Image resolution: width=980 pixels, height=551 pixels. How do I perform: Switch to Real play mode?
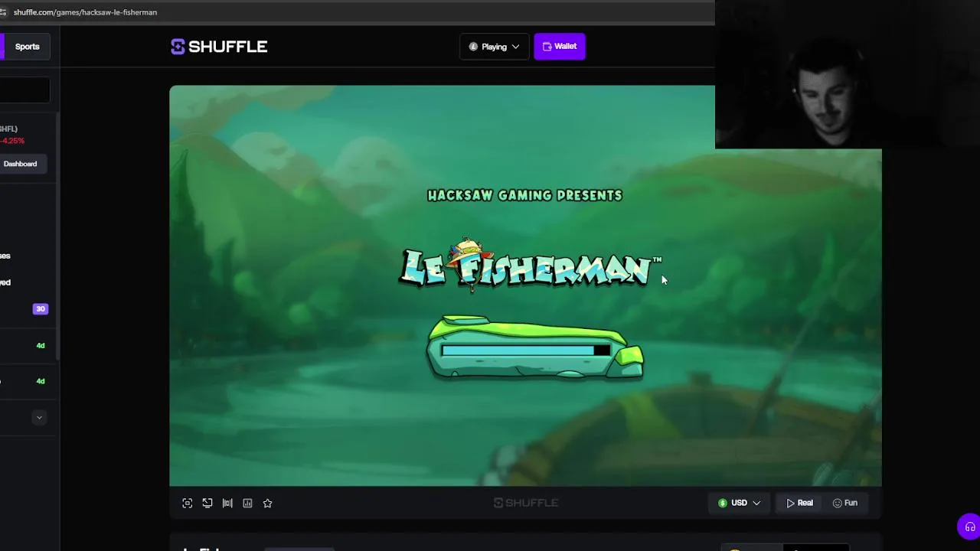click(x=799, y=503)
